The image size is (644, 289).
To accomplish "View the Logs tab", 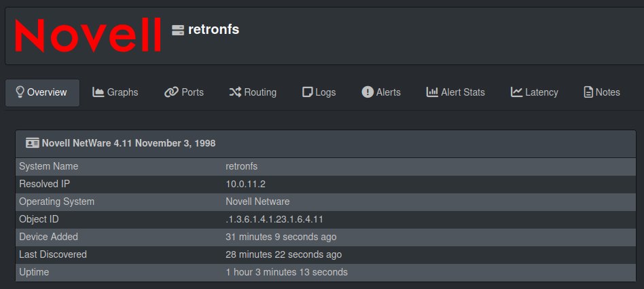I will tap(319, 93).
